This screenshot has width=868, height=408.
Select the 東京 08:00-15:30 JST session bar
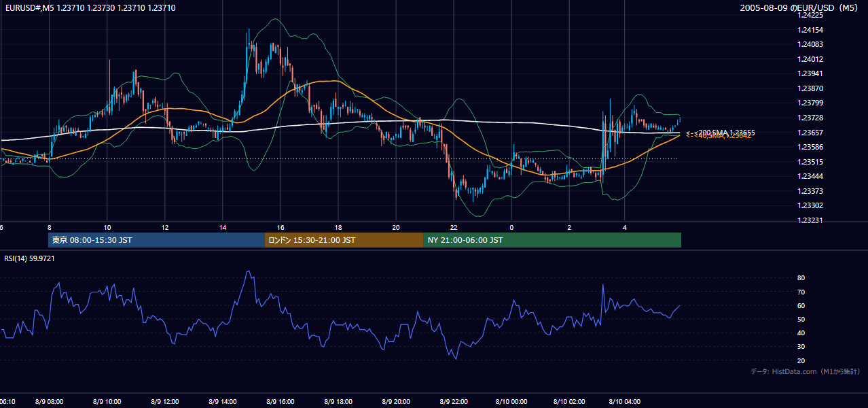(x=156, y=240)
